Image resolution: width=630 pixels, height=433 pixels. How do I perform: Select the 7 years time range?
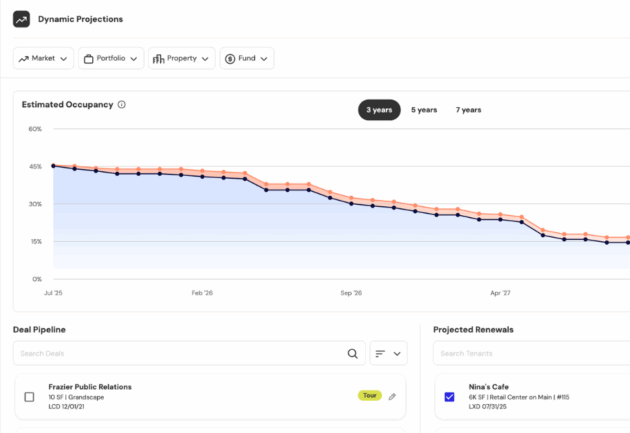point(467,110)
